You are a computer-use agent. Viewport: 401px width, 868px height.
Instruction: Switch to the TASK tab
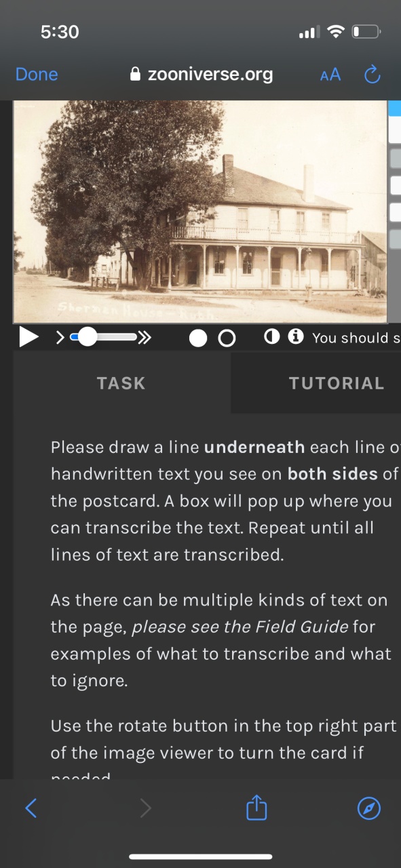(121, 383)
